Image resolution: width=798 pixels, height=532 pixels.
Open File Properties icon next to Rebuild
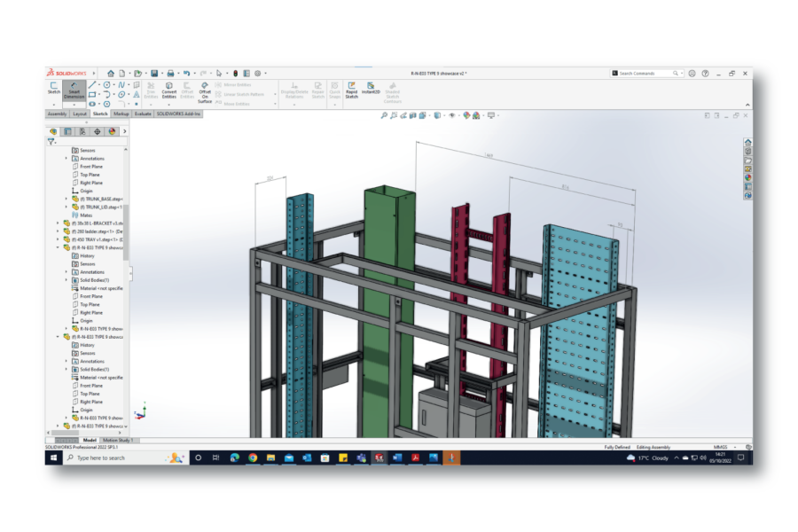(246, 74)
